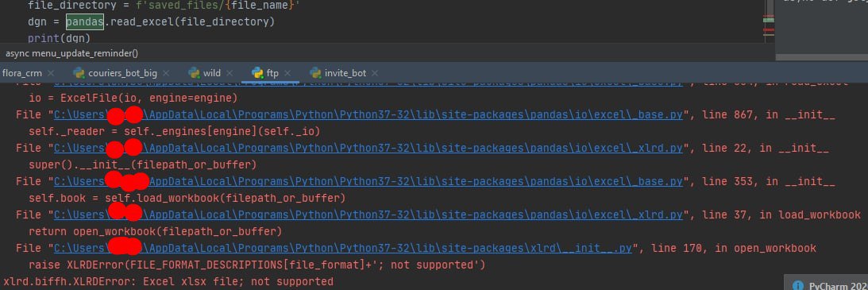
Task: Switch to the flora_crm run tab
Action: pos(22,73)
